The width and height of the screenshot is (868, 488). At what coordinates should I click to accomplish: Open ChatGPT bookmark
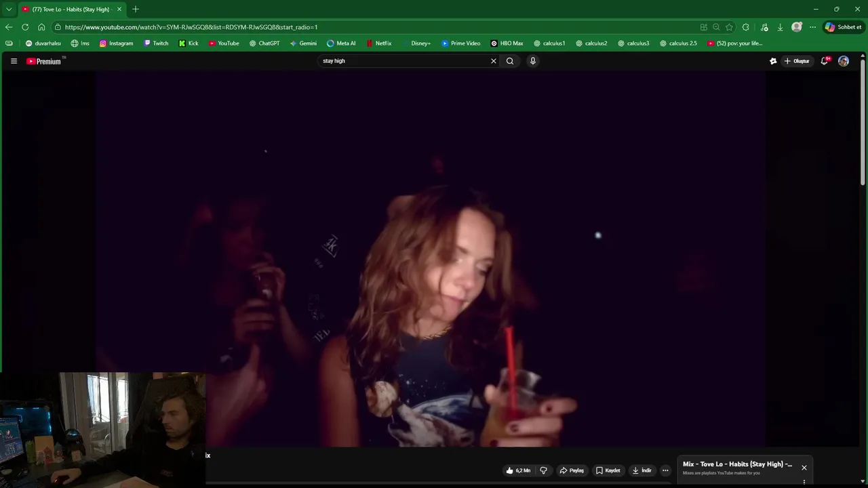pos(264,43)
